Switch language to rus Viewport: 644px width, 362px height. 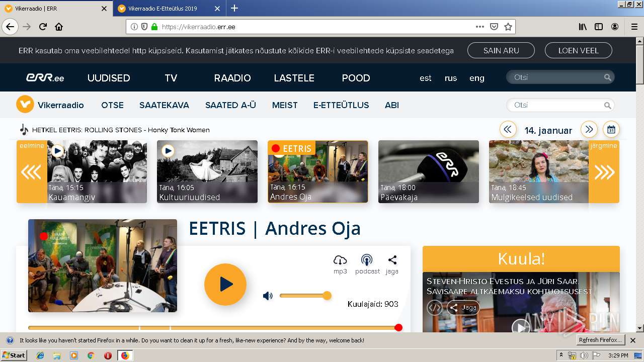(x=451, y=78)
